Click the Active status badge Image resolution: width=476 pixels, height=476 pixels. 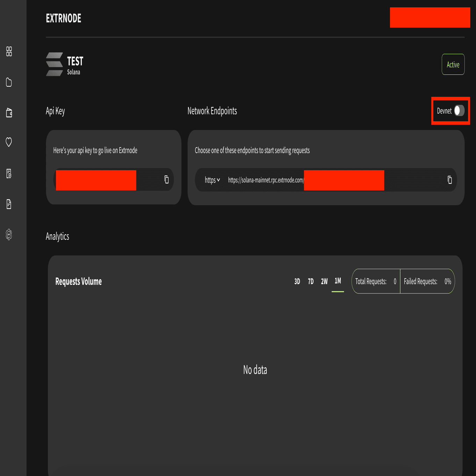point(453,64)
